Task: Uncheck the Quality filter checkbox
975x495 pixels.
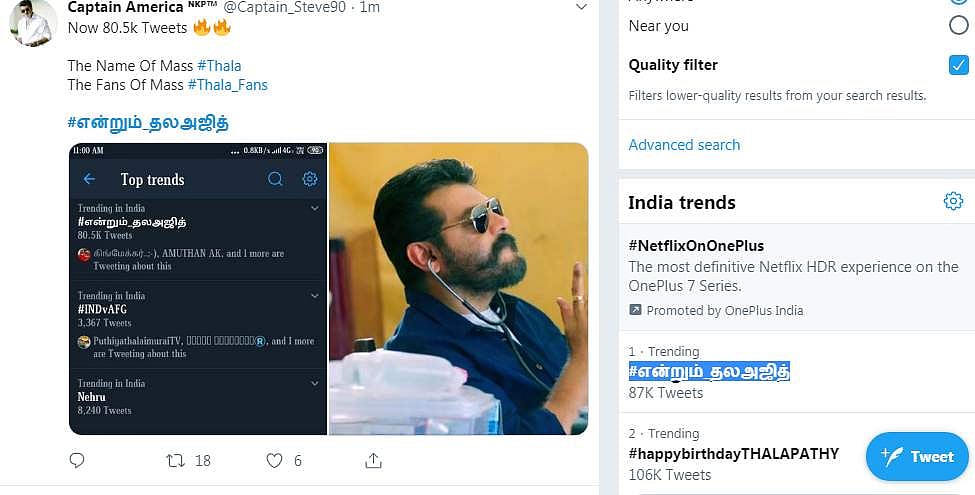Action: (x=957, y=65)
